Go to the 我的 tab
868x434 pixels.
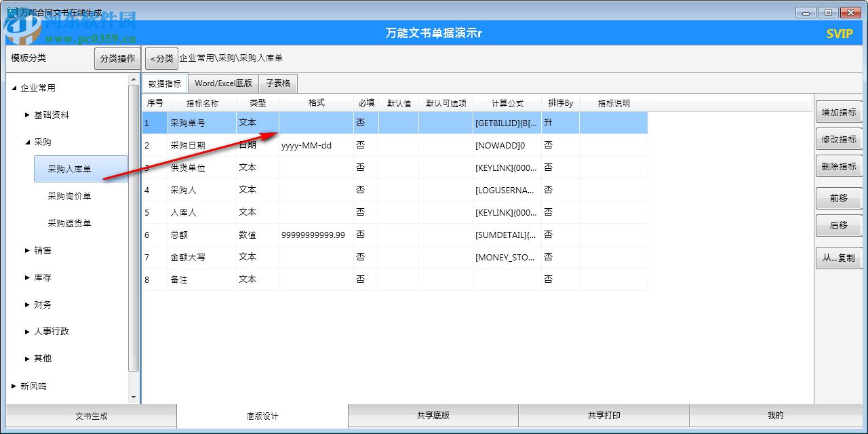pos(776,416)
